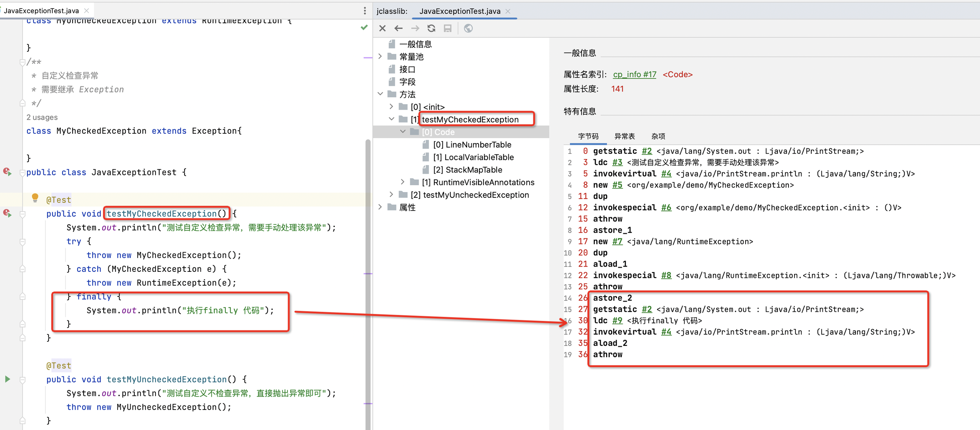Screen dimensions: 980x430
Task: Switch to the 杂项 tab
Action: (658, 136)
